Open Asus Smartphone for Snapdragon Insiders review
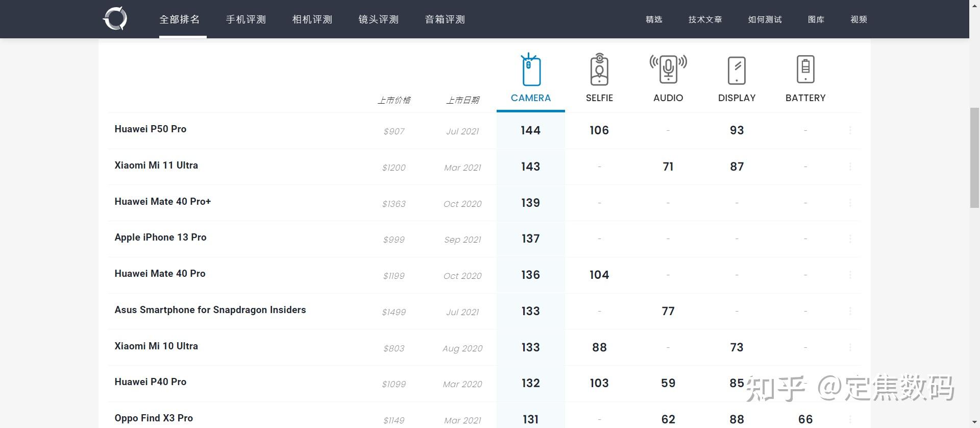 click(210, 310)
